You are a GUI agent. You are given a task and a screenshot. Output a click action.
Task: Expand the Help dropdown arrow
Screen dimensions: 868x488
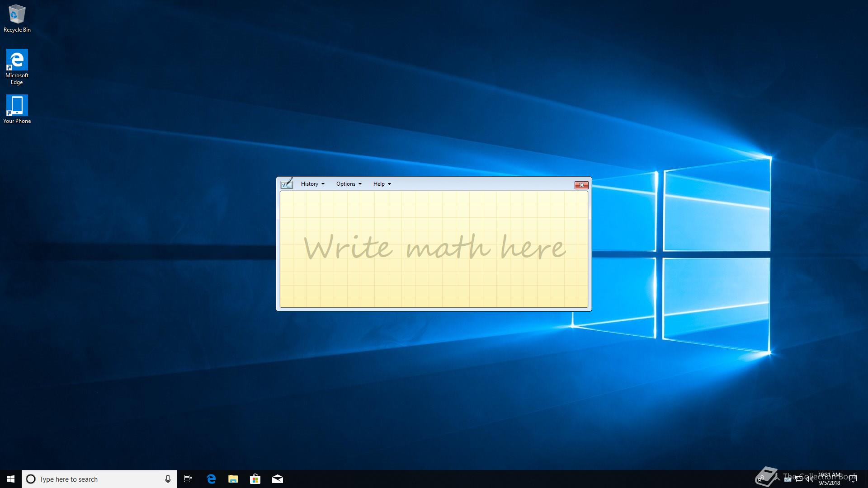tap(389, 184)
